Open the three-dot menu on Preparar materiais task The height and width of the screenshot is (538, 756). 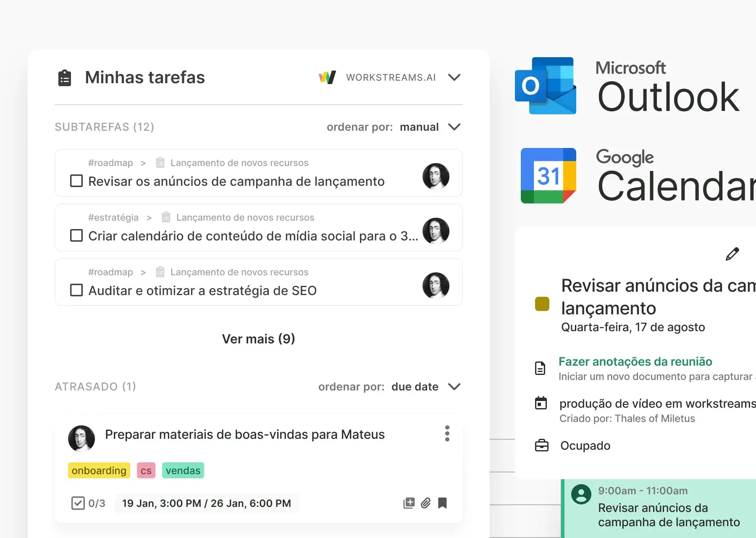click(x=447, y=433)
